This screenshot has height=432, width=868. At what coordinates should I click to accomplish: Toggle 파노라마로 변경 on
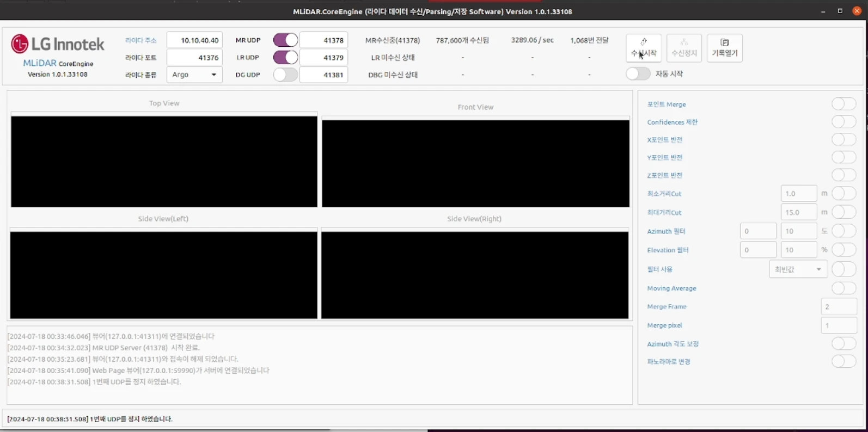(843, 361)
